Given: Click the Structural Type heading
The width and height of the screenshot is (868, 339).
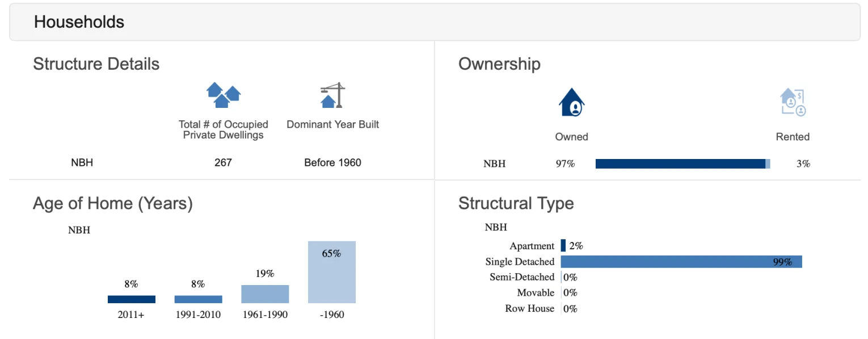Looking at the screenshot, I should (516, 203).
